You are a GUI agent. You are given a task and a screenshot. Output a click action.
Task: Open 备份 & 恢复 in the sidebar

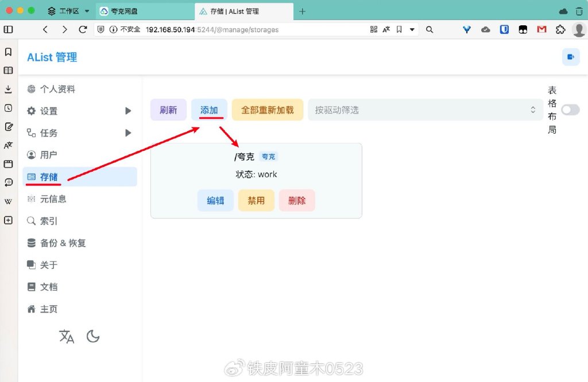(79, 243)
